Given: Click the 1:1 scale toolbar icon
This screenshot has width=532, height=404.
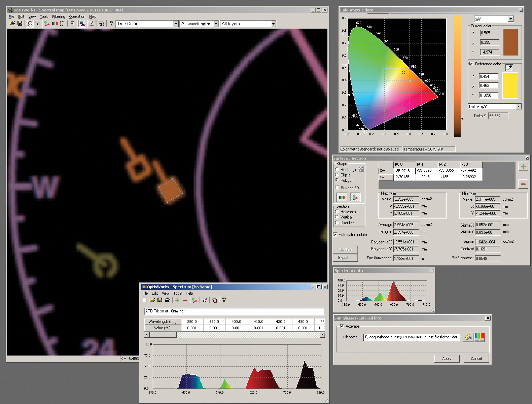Looking at the screenshot, I should tap(37, 24).
